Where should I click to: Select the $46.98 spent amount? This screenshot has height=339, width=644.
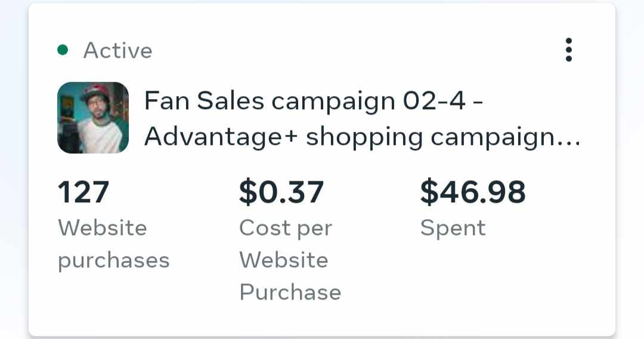pyautogui.click(x=473, y=192)
